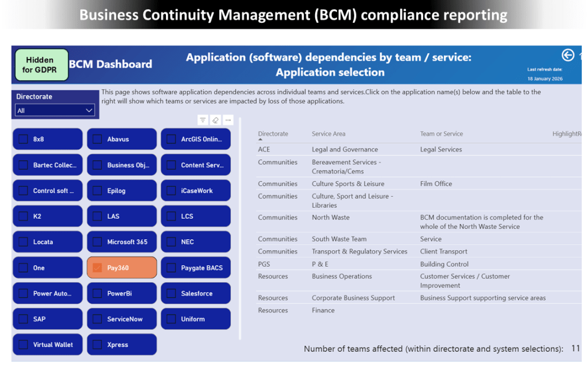Sort by Service Area column header
588x373 pixels.
click(x=328, y=134)
